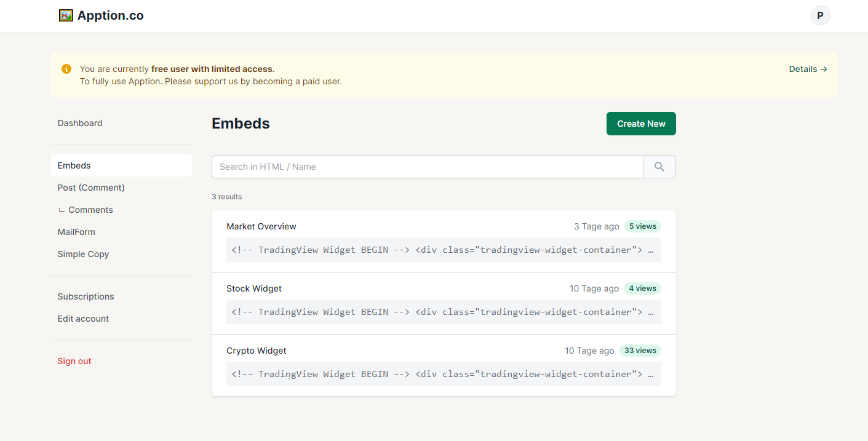Click the info icon in the banner
This screenshot has height=441, width=868.
(66, 69)
